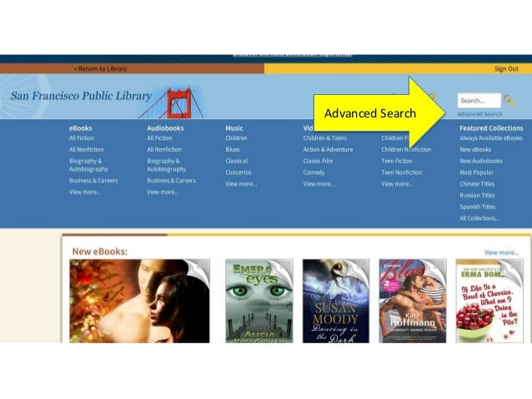Open Emerald Eyes book cover

point(259,301)
